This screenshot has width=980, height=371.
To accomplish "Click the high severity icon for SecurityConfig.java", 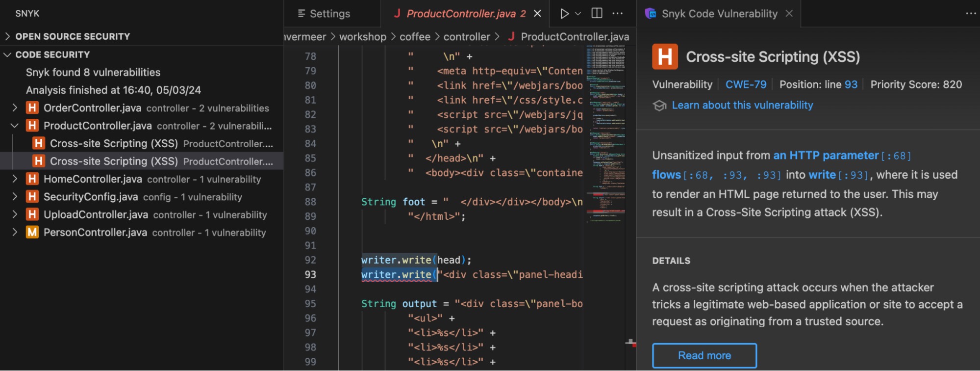I will point(32,197).
